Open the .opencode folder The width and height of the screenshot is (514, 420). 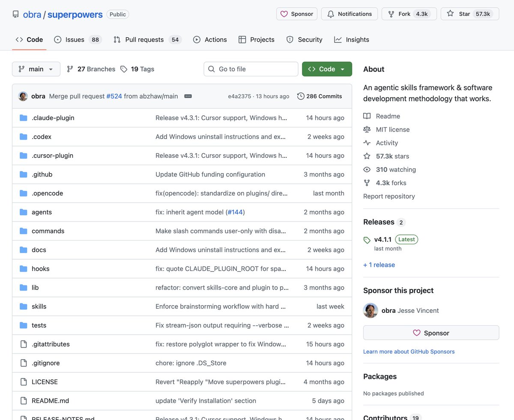click(x=47, y=193)
